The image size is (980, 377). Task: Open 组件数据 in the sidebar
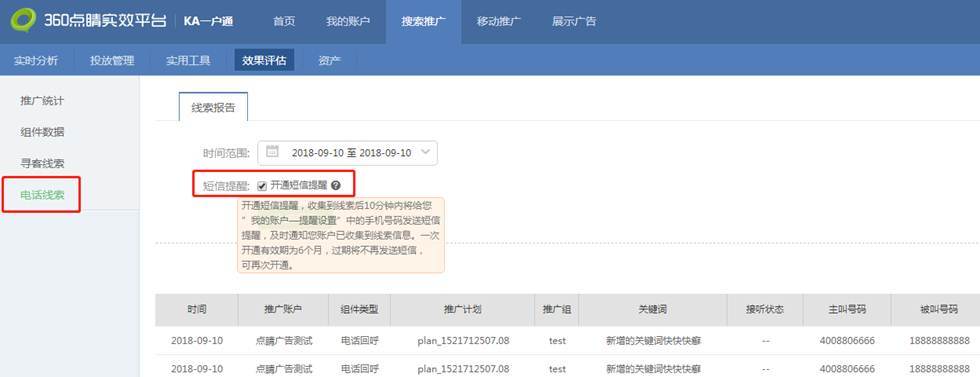pyautogui.click(x=42, y=132)
